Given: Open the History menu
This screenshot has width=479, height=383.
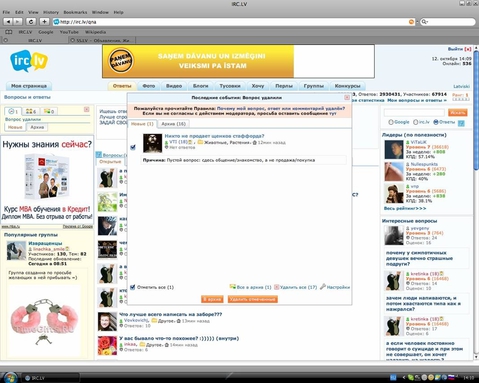Looking at the screenshot, I should [51, 12].
